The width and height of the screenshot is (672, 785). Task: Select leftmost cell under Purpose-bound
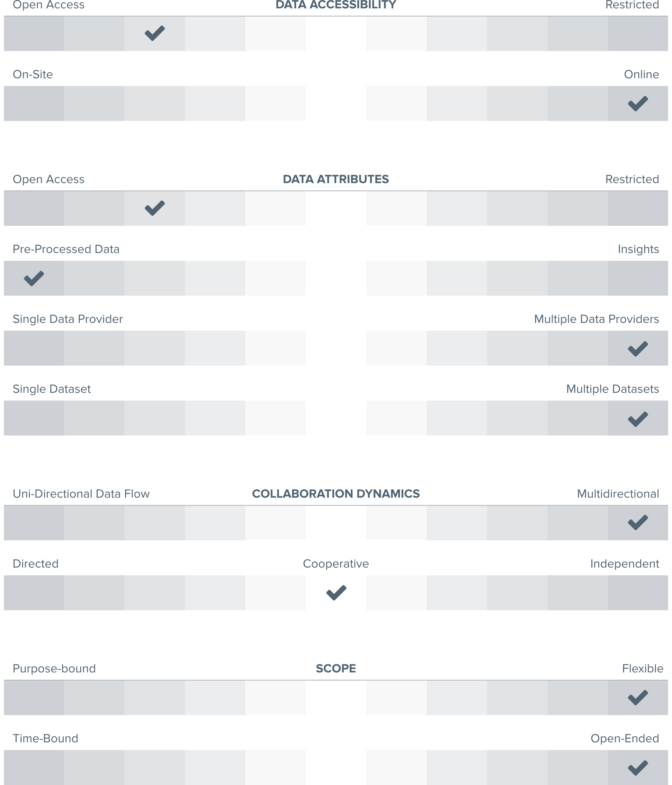34,698
